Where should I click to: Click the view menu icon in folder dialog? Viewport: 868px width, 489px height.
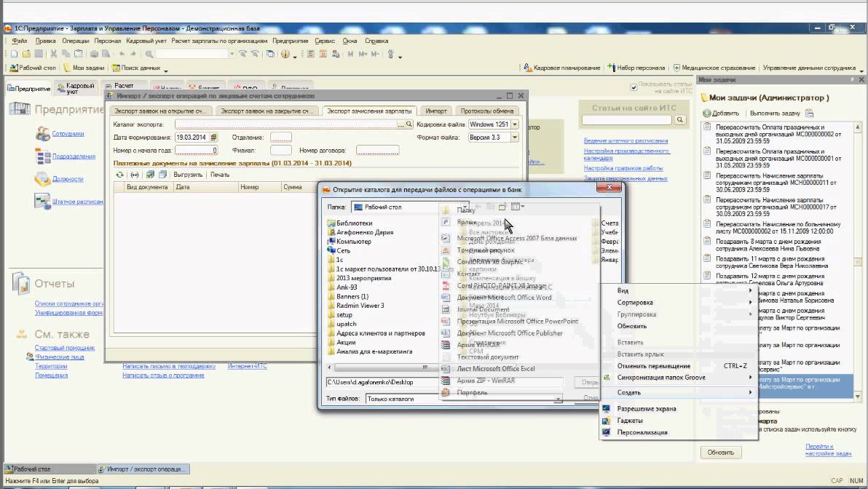[x=517, y=207]
